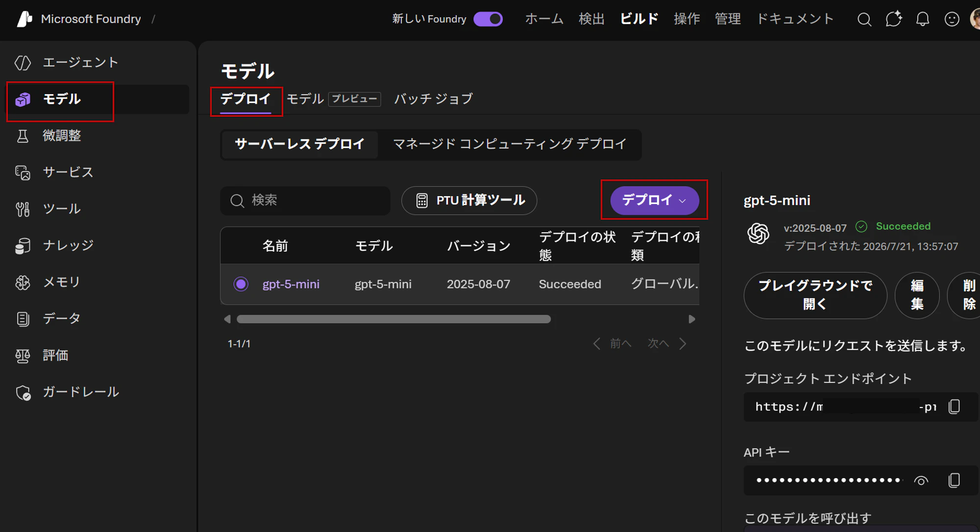Click the デプロイの状態 column header
This screenshot has width=980, height=532.
tap(577, 246)
